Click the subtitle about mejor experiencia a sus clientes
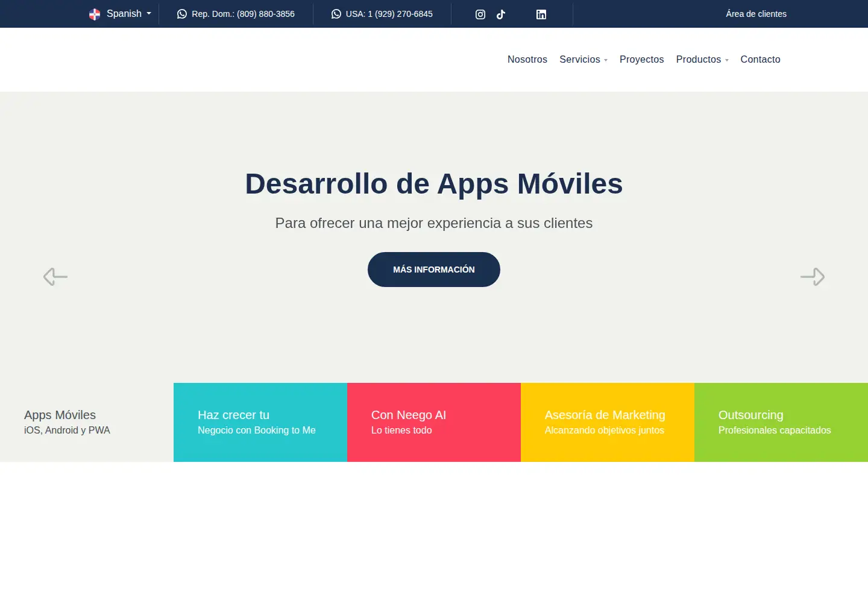 [x=434, y=223]
